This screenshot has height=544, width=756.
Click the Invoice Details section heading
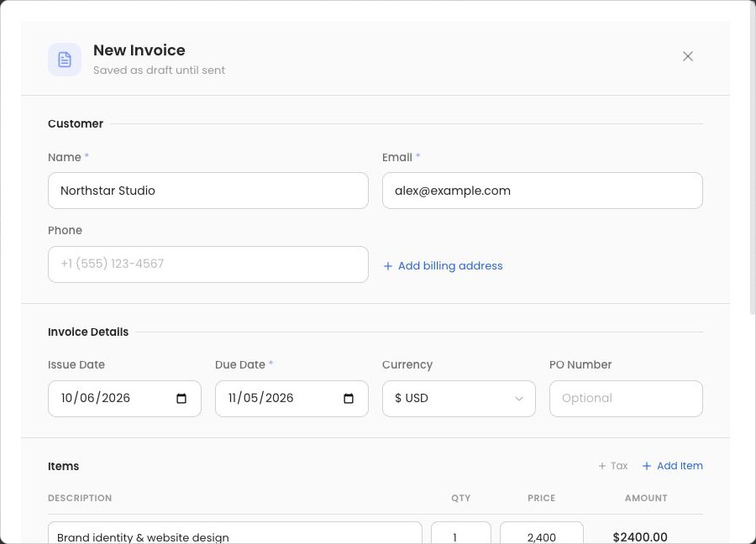pos(88,332)
